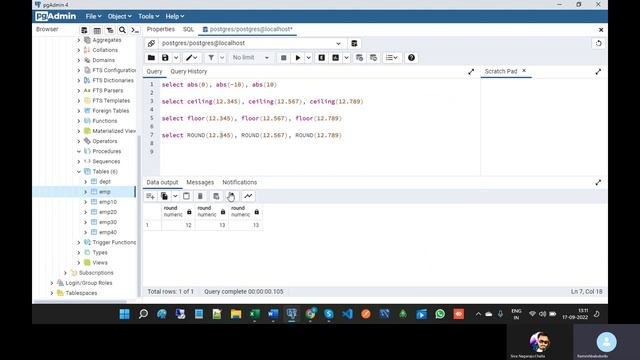Image resolution: width=640 pixels, height=360 pixels.
Task: Paste rows in data output toolbar
Action: 186,196
